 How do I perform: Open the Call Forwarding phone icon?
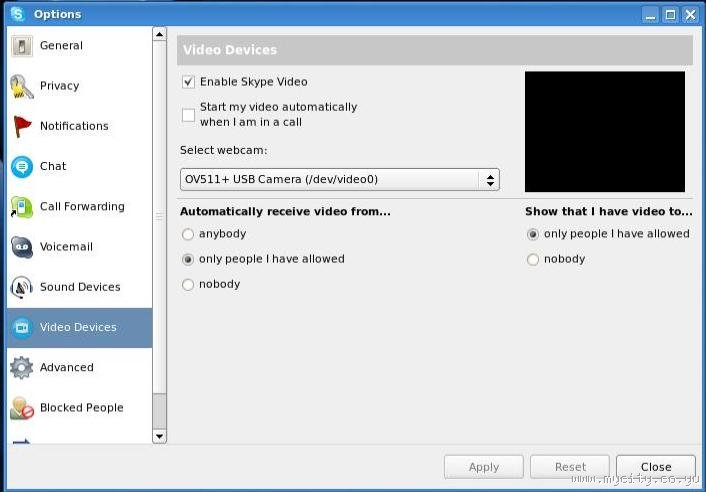pyautogui.click(x=21, y=207)
